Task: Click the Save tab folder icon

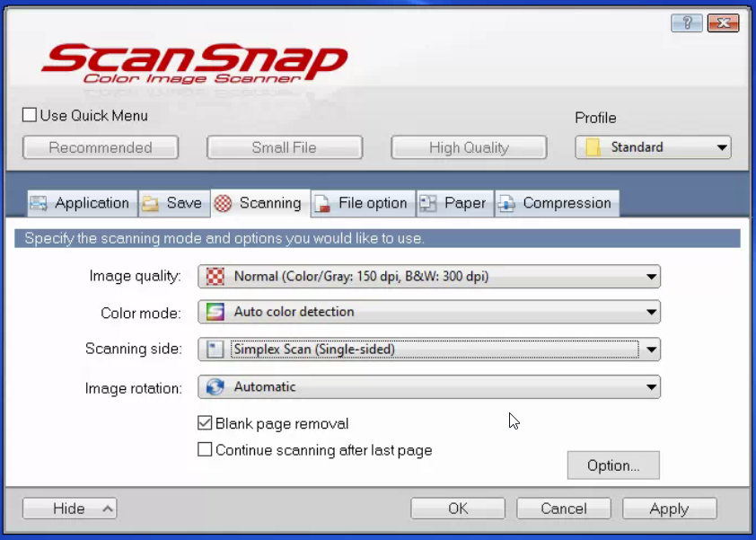Action: coord(151,203)
